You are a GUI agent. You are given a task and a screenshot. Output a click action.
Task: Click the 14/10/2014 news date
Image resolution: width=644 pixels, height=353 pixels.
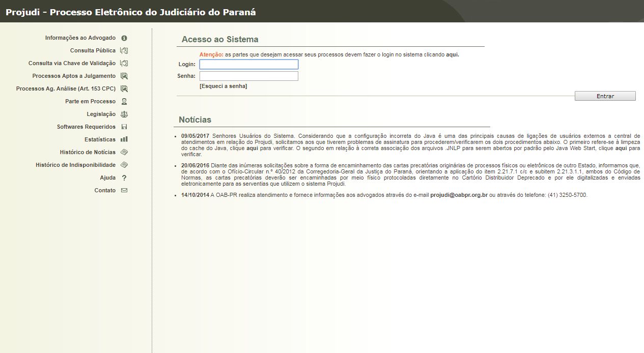point(195,195)
